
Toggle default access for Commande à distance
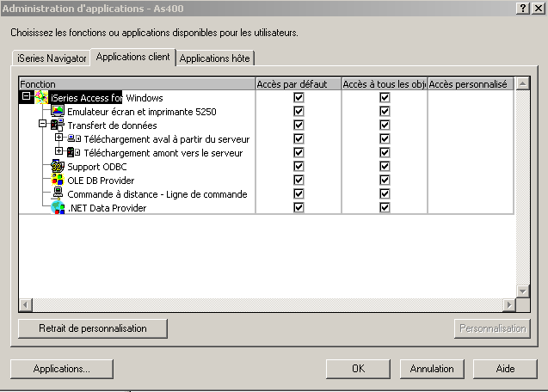299,193
